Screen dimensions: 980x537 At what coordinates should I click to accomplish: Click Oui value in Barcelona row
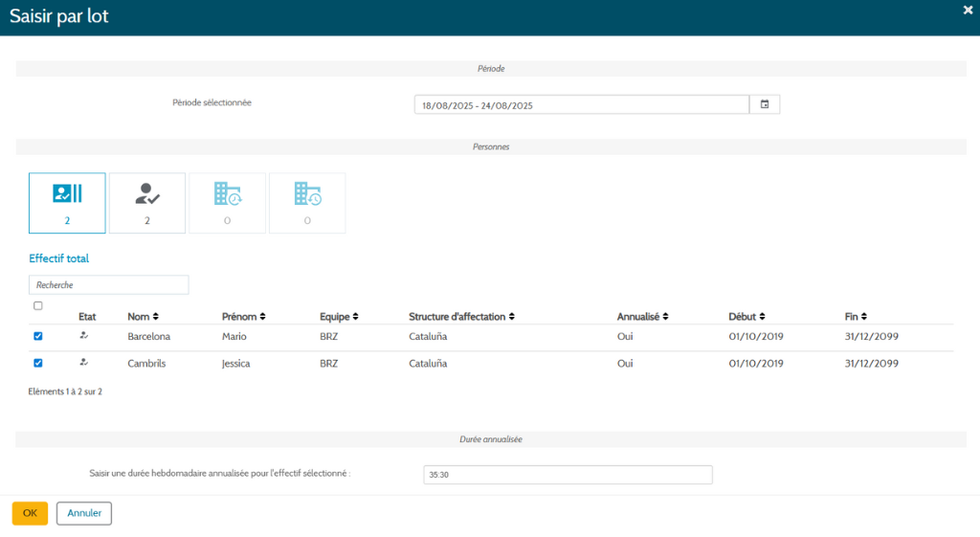[x=625, y=336]
